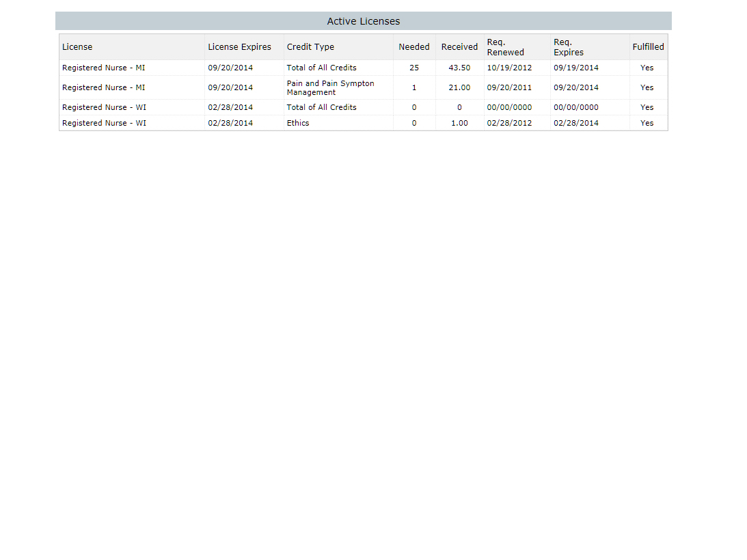
Task: Click the License column header
Action: [x=77, y=47]
